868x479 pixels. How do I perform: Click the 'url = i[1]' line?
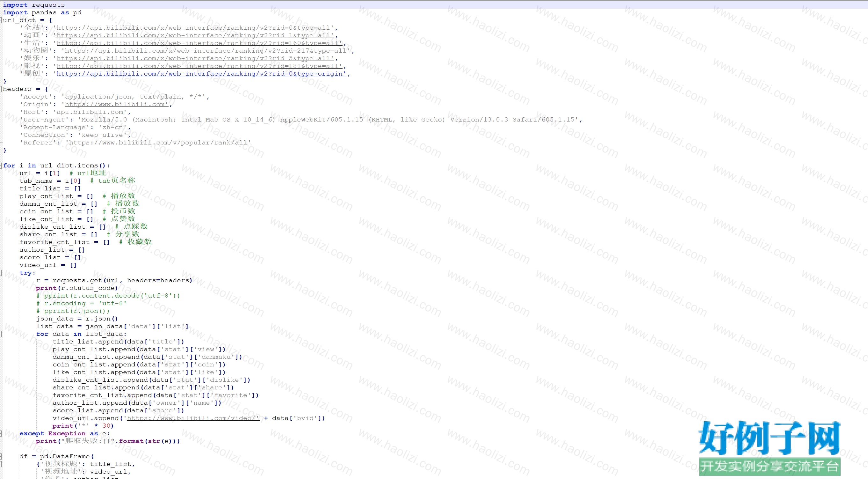click(x=40, y=173)
